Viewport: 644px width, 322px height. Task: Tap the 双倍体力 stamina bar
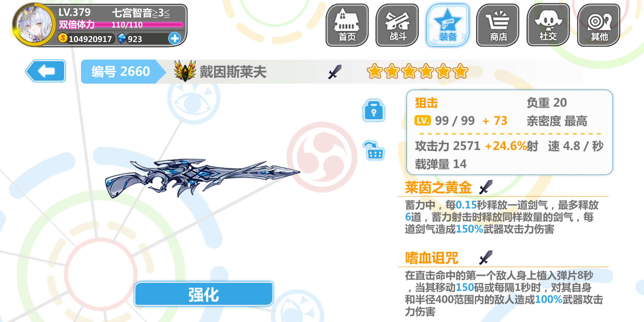[121, 24]
